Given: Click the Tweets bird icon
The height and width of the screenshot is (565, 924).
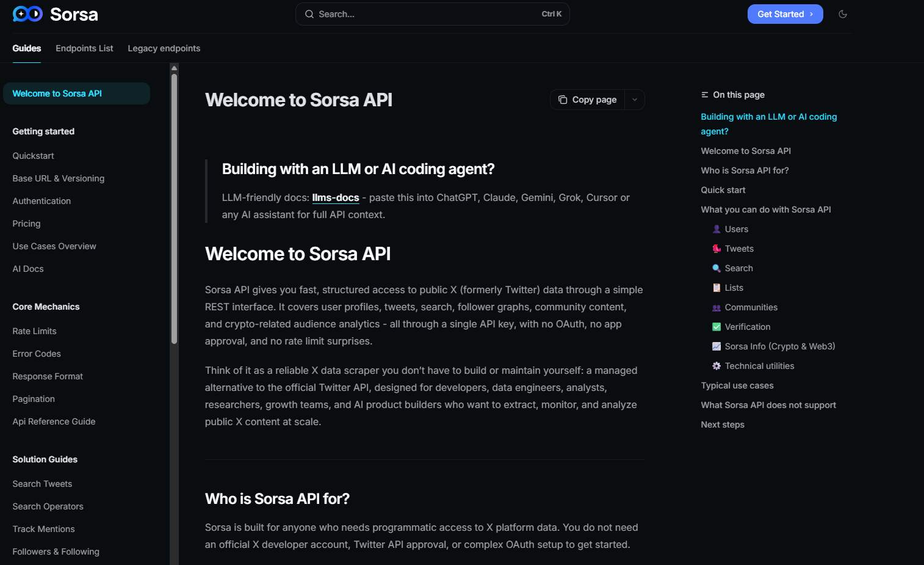Looking at the screenshot, I should pos(716,249).
